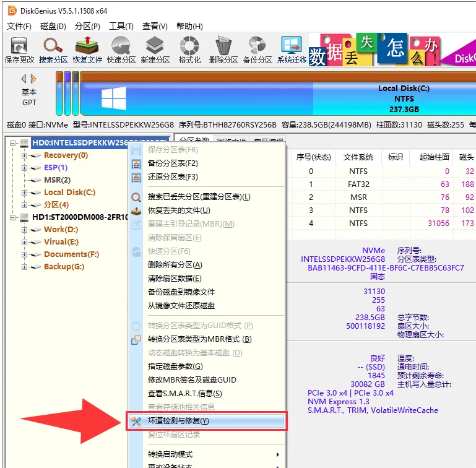Open the 磁盘(D) menu
The image size is (476, 468).
tap(53, 27)
